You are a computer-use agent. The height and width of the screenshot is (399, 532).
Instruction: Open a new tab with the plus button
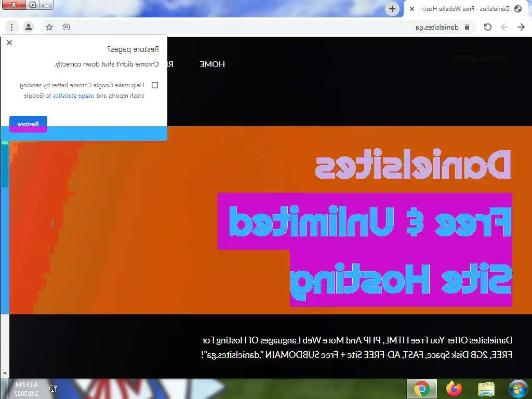coord(392,9)
